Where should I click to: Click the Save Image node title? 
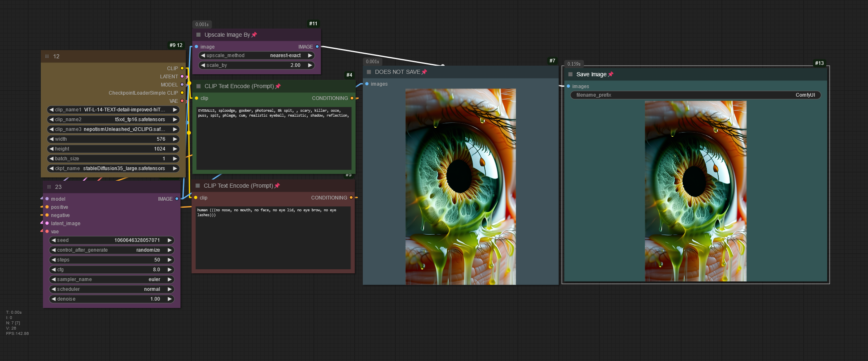591,74
